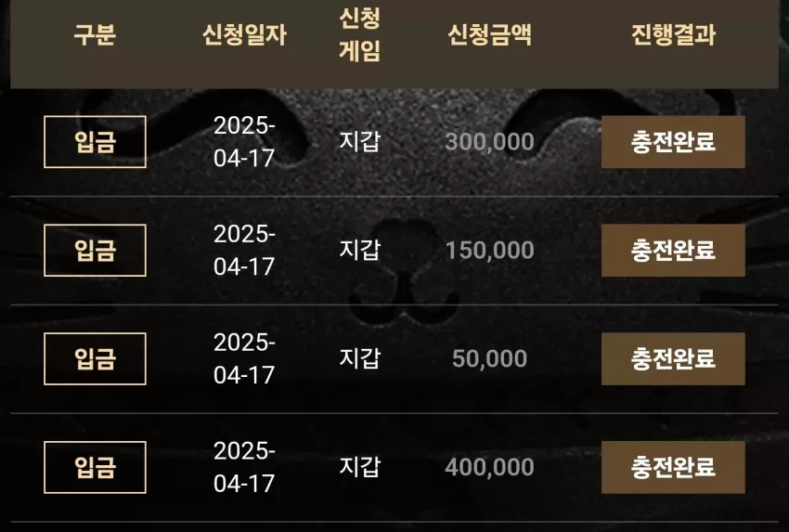The width and height of the screenshot is (789, 532).
Task: Select 충전완료 button for the 400,000 entry
Action: [673, 467]
